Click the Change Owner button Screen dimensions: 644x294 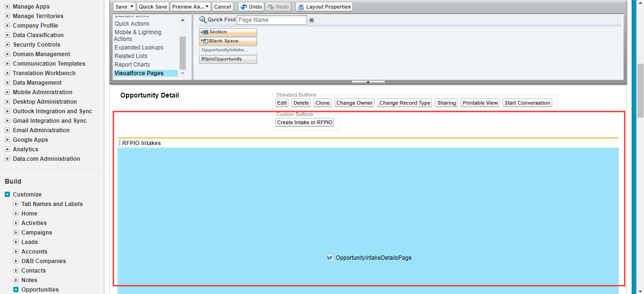[x=355, y=103]
